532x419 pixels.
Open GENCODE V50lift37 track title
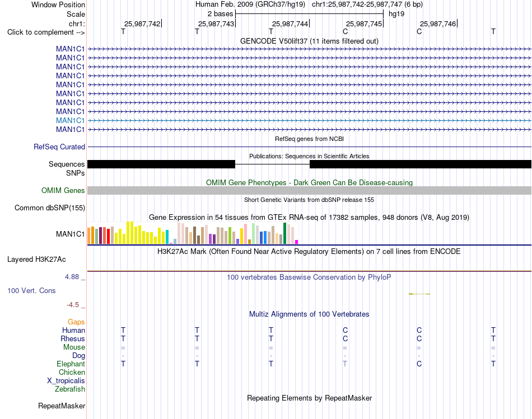coord(309,41)
